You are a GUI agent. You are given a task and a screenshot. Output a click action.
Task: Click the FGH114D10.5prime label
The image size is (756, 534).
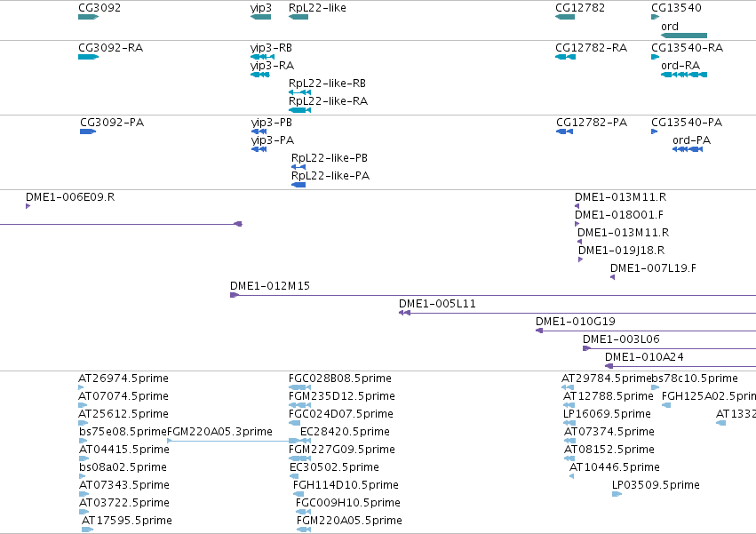click(x=346, y=486)
